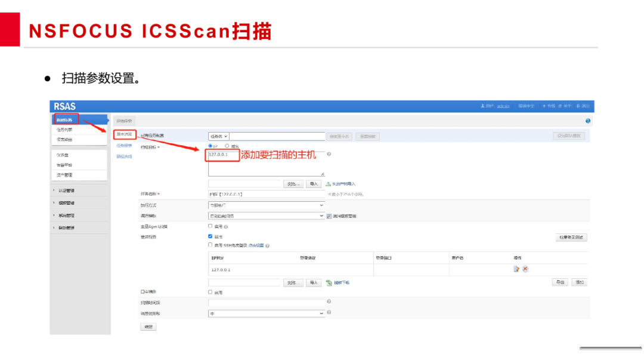The height and width of the screenshot is (363, 644).
Task: Click the About icon in the header
Action: click(x=560, y=106)
